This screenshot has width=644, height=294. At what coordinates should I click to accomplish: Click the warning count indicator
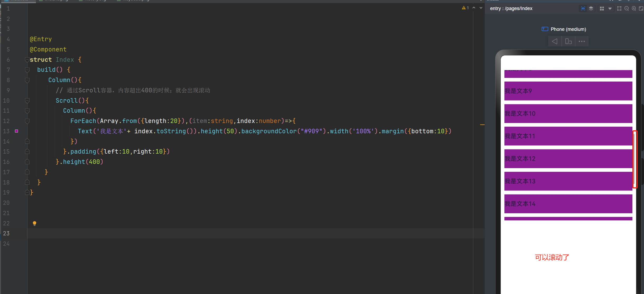(x=465, y=8)
